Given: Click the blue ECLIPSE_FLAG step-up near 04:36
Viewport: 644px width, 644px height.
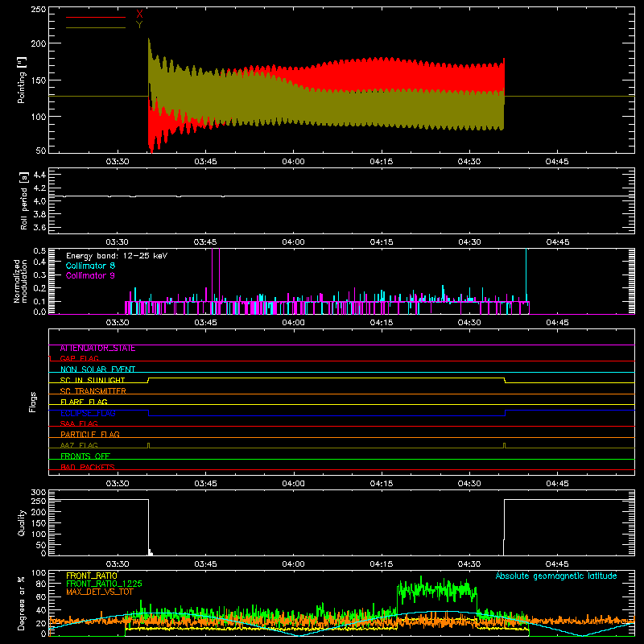Looking at the screenshot, I should click(506, 413).
